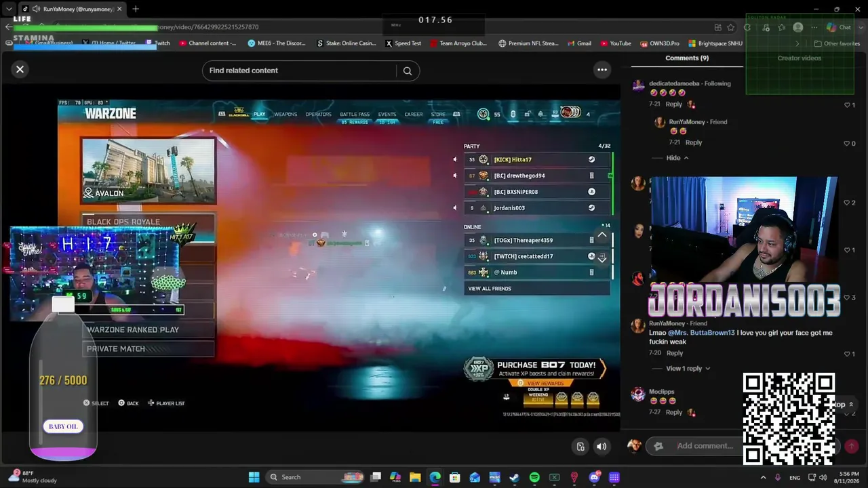The height and width of the screenshot is (488, 868).
Task: Reply to RunYaMoney's 7-20 comment
Action: (x=675, y=353)
